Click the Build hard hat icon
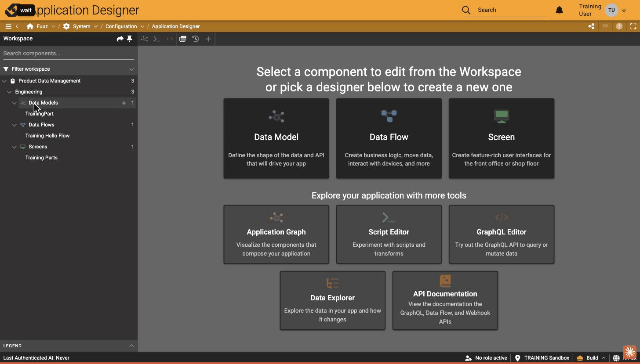Image resolution: width=640 pixels, height=364 pixels. [580, 358]
